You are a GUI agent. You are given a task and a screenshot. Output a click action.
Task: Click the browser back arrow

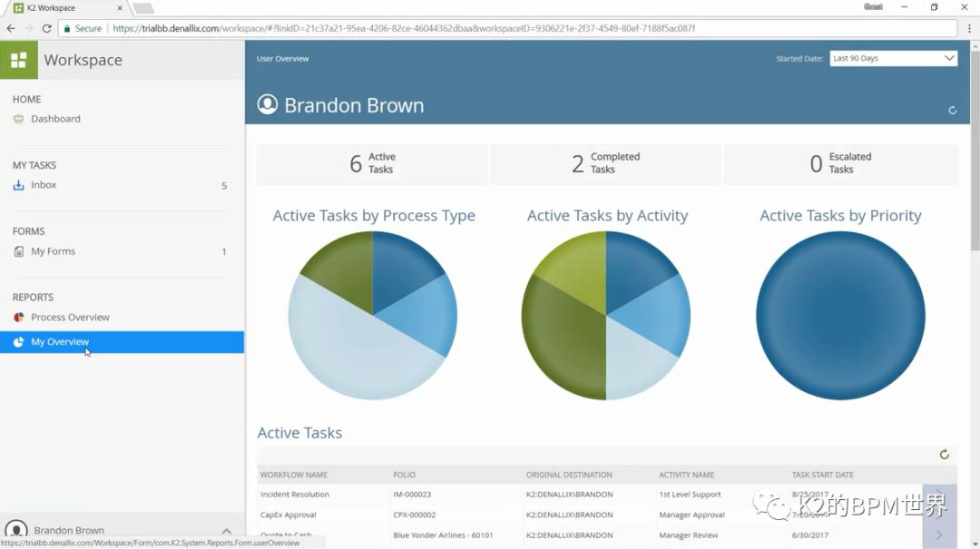pos(11,28)
